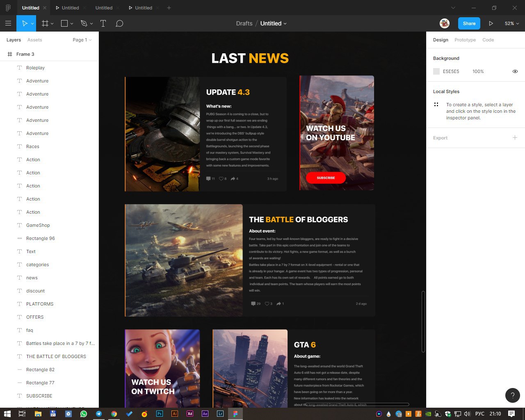Viewport: 525px width, 420px height.
Task: Select the Move tool
Action: coord(24,23)
